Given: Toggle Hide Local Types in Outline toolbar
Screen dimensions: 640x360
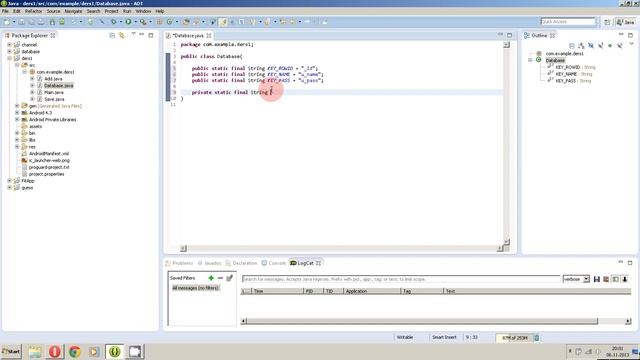Looking at the screenshot, I should click(620, 46).
